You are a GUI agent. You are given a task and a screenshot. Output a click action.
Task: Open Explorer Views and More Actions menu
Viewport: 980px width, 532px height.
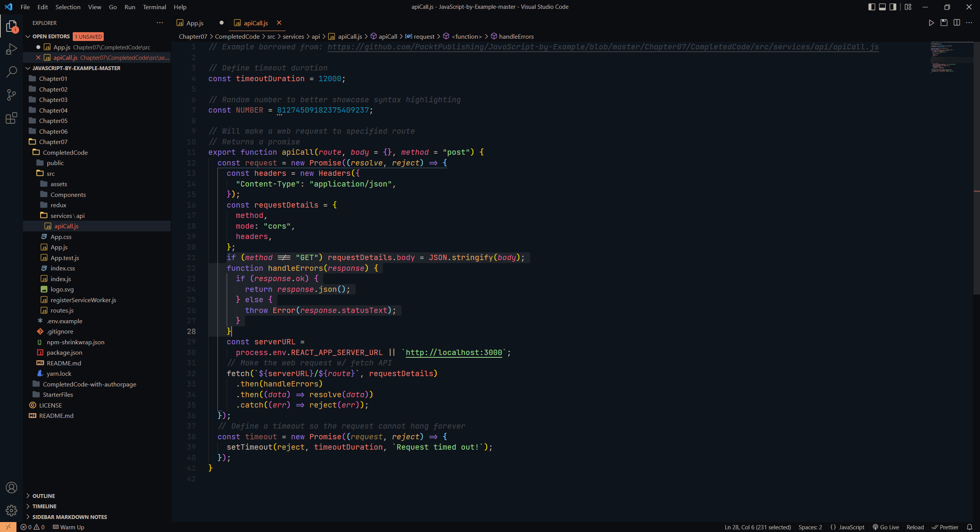(x=160, y=23)
